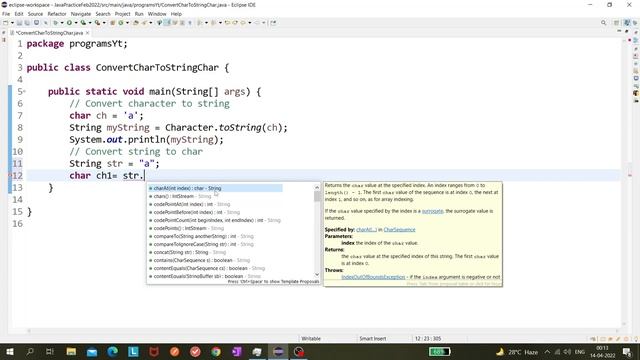Click the Last Edit Location toolbar icon

(227, 23)
